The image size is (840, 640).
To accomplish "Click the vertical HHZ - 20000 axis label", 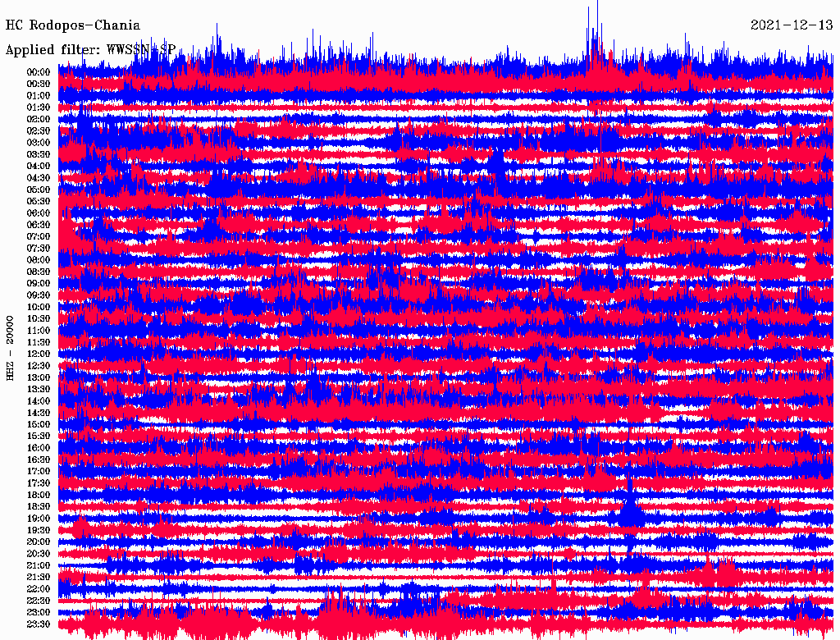I will tap(11, 348).
